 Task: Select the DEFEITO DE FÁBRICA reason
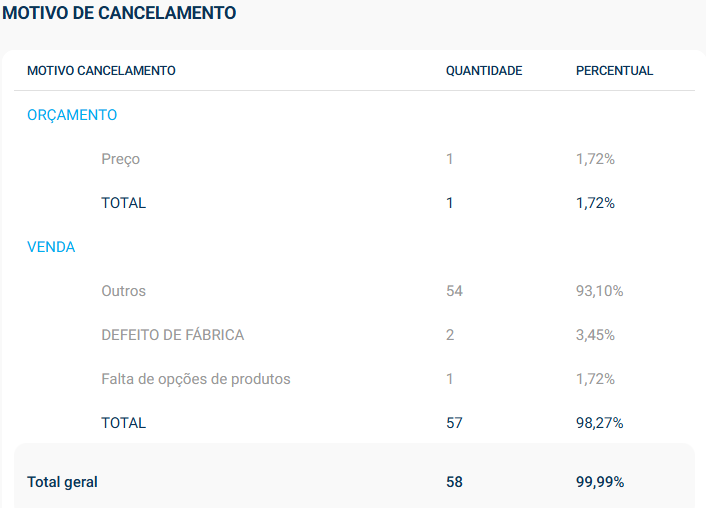[x=173, y=335]
